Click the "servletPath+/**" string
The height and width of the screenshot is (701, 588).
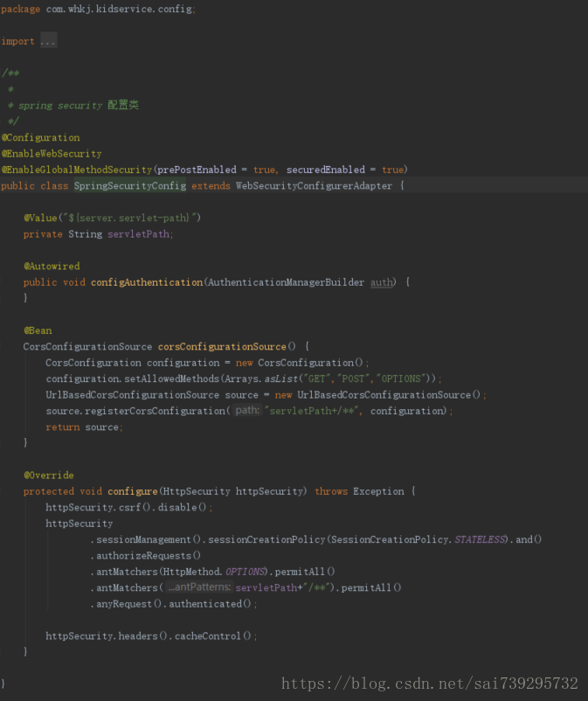[311, 411]
